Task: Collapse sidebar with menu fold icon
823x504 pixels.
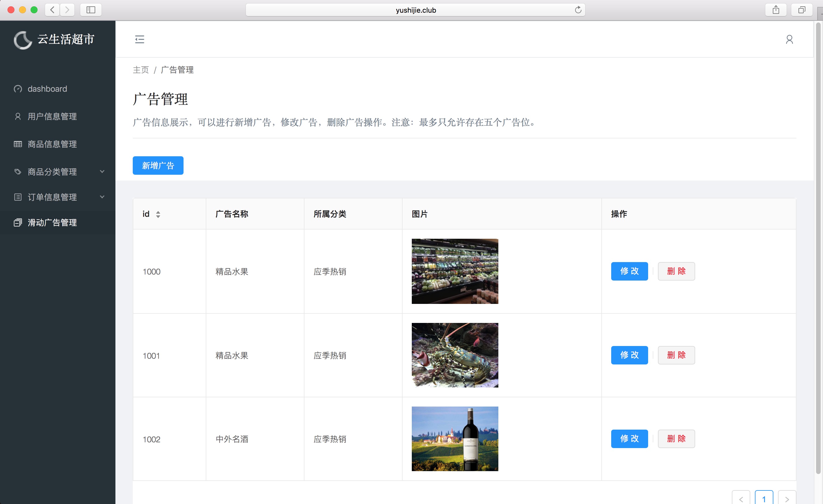Action: [x=140, y=40]
